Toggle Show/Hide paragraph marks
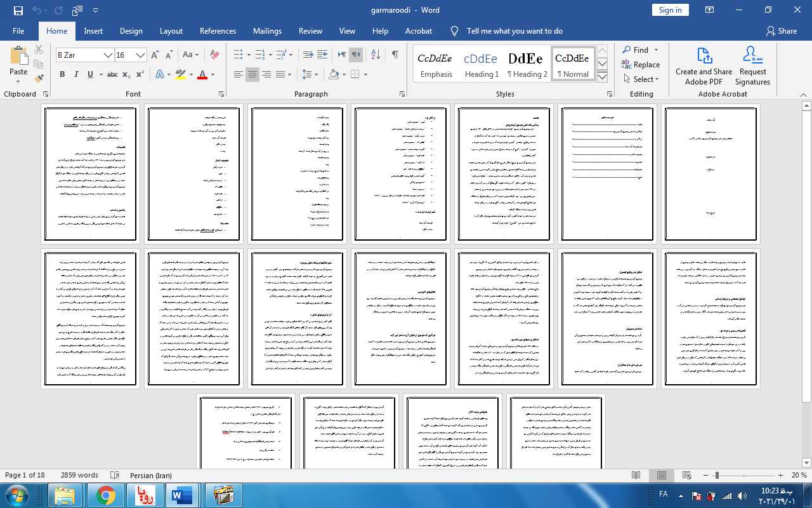The width and height of the screenshot is (812, 508). coord(395,55)
